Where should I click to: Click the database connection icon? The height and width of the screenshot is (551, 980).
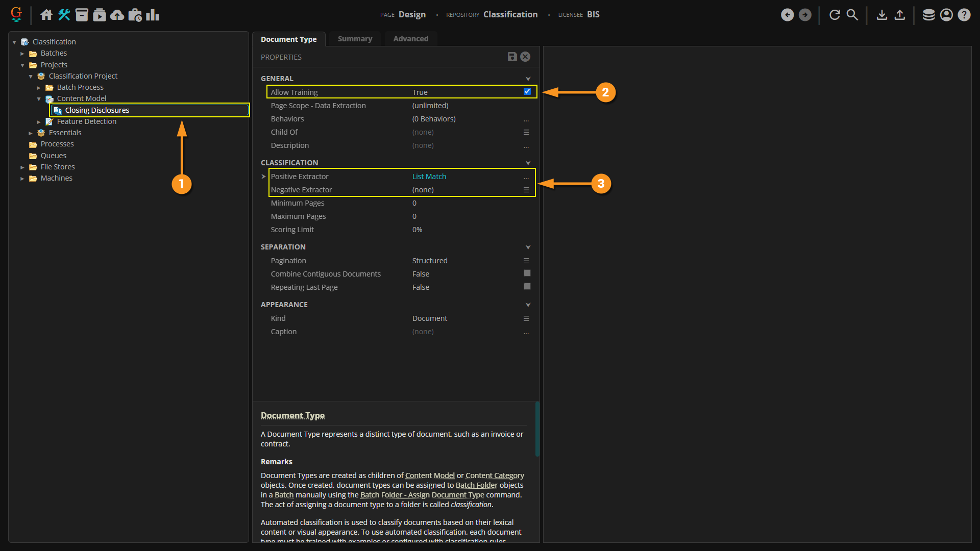click(x=928, y=15)
